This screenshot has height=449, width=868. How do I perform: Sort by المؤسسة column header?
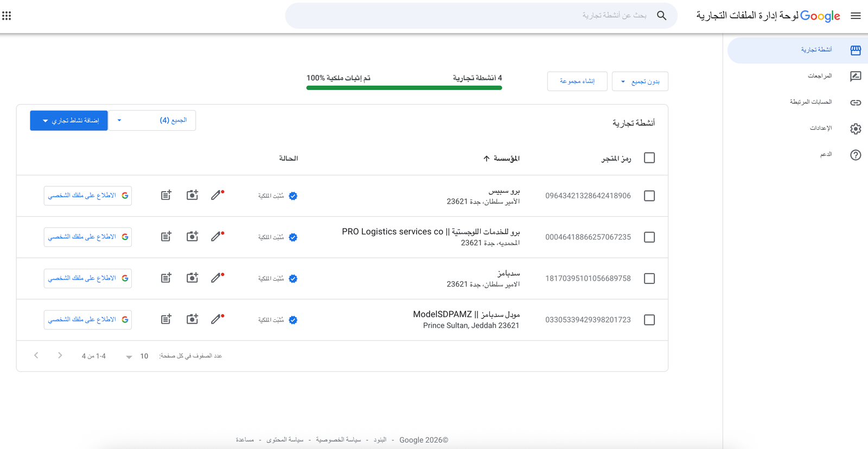pyautogui.click(x=501, y=159)
